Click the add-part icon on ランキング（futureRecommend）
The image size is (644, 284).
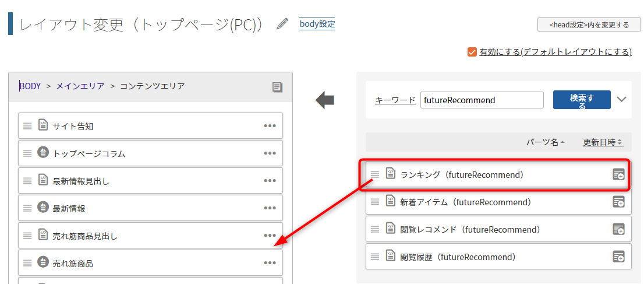(x=618, y=174)
